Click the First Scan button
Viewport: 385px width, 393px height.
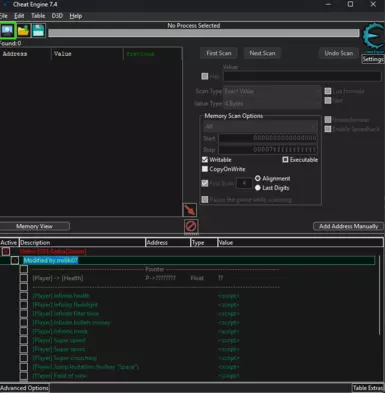click(x=219, y=53)
